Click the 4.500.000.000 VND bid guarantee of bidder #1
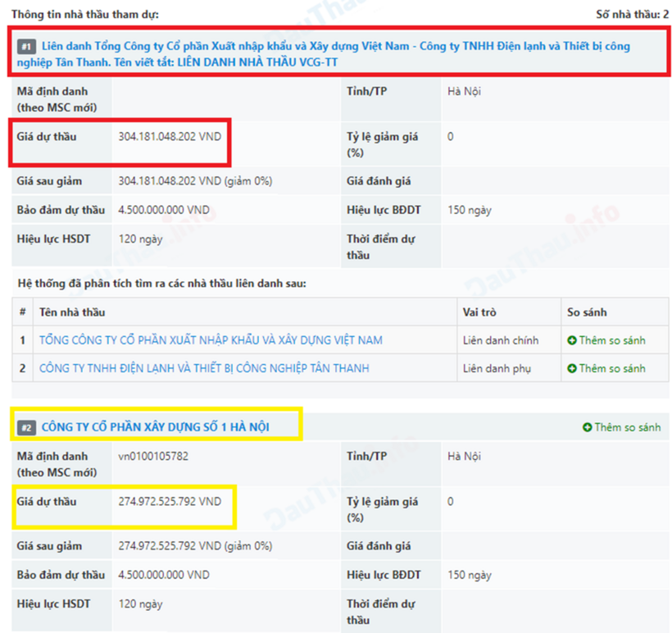 (164, 210)
